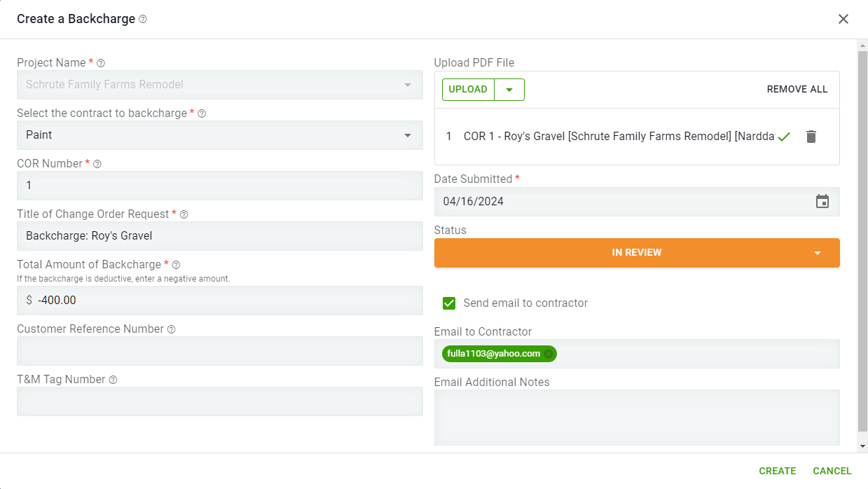Click the Email Additional Notes text area
Viewport: 868px width, 489px height.
[637, 418]
